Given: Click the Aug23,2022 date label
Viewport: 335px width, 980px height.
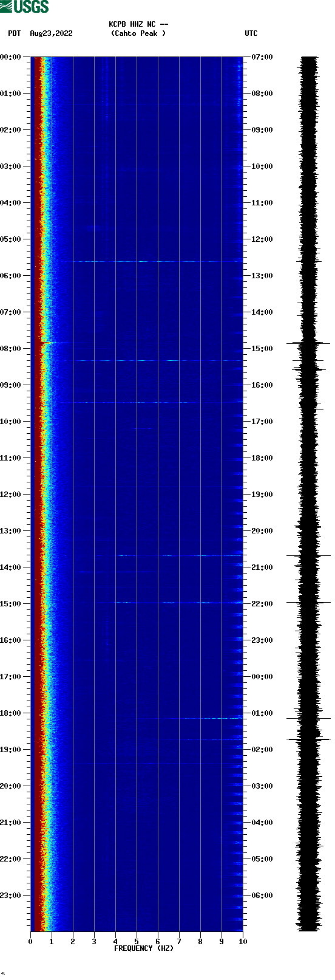Looking at the screenshot, I should (51, 33).
